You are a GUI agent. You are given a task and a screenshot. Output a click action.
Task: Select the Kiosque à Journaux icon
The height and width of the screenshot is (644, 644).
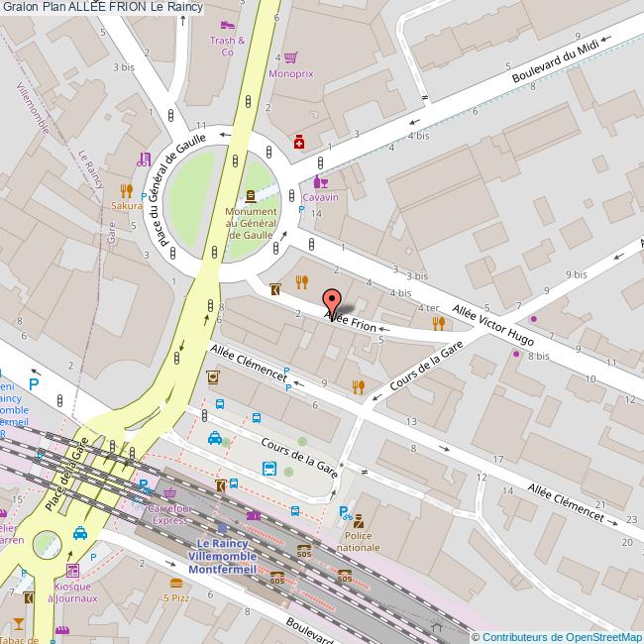72,572
